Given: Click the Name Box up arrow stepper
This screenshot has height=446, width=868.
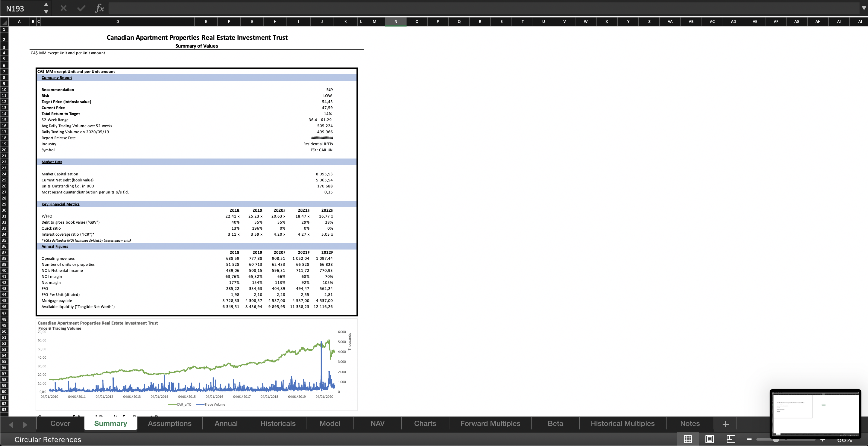Looking at the screenshot, I should point(46,5).
